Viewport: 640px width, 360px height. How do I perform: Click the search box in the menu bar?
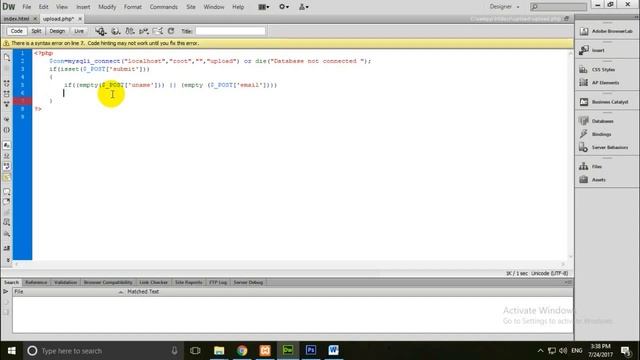click(x=558, y=7)
